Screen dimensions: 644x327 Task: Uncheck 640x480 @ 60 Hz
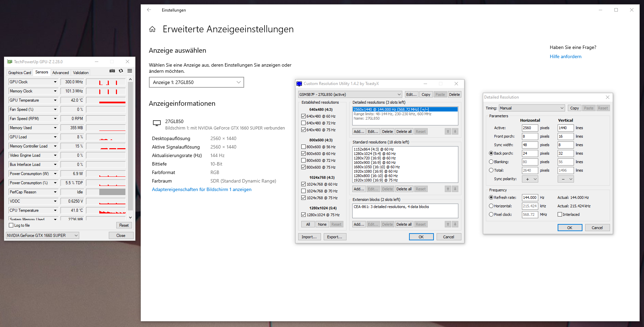pyautogui.click(x=303, y=116)
